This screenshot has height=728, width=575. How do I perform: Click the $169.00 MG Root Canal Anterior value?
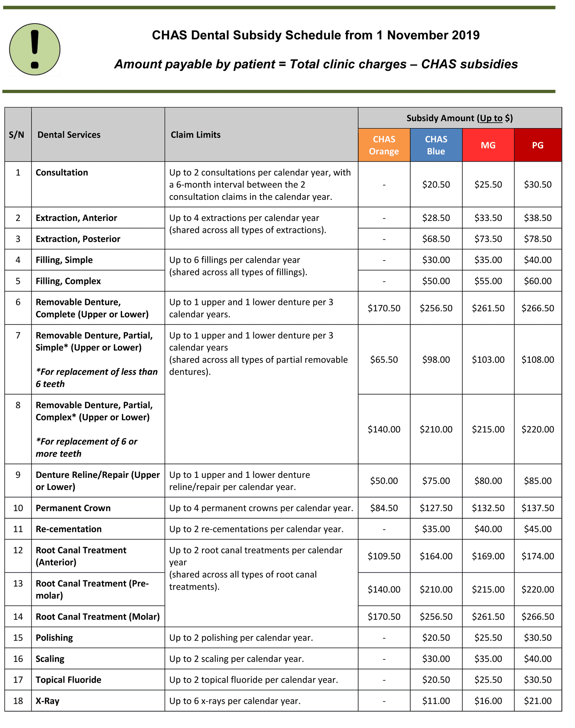click(488, 556)
